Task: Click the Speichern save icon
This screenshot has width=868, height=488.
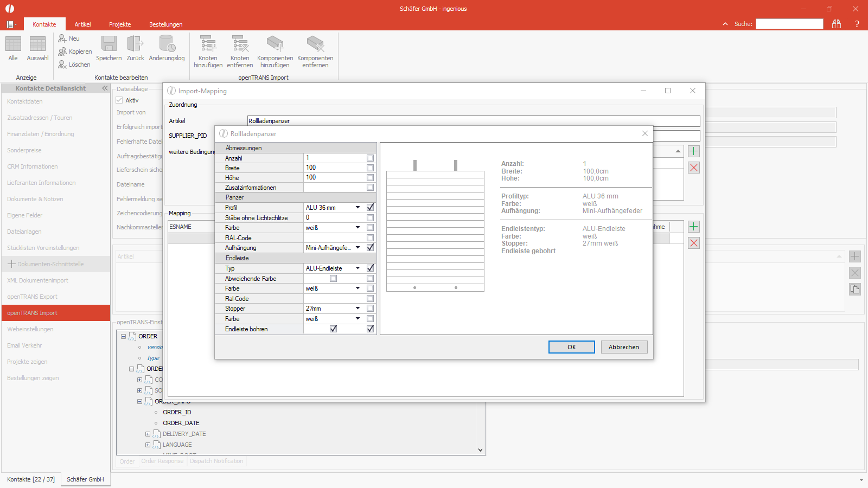Action: pyautogui.click(x=109, y=44)
